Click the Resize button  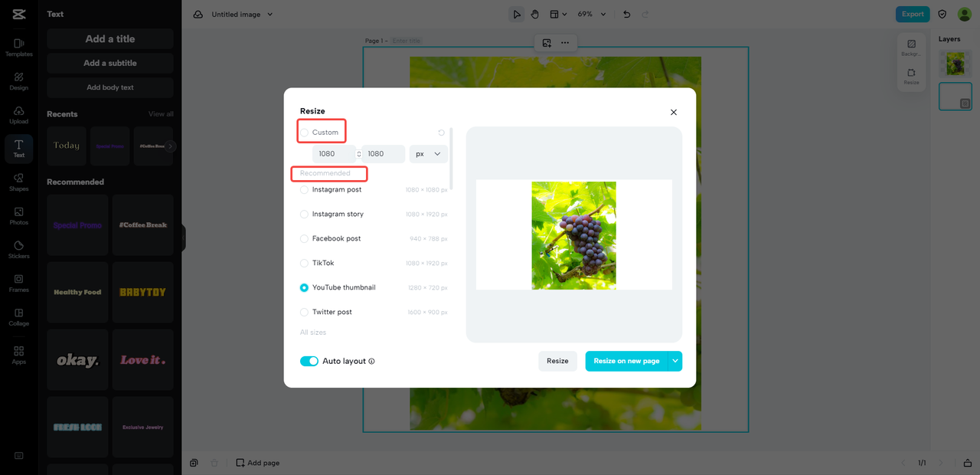click(x=557, y=361)
